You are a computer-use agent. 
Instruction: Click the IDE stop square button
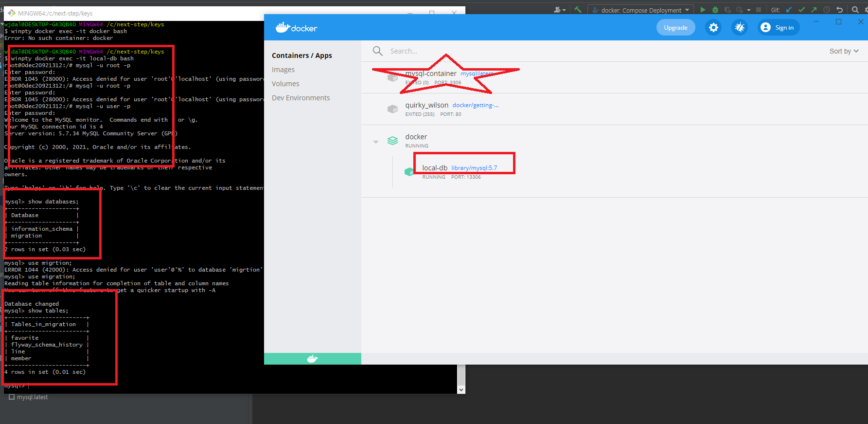759,10
